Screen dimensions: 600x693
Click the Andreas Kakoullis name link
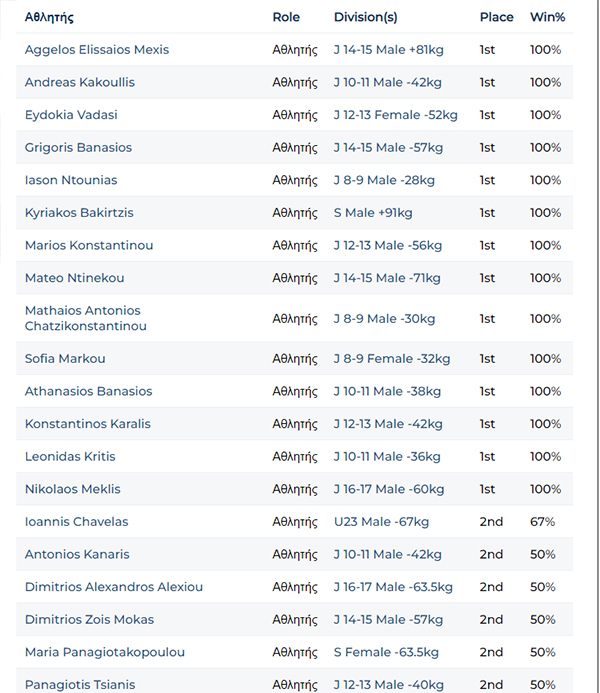tap(80, 82)
